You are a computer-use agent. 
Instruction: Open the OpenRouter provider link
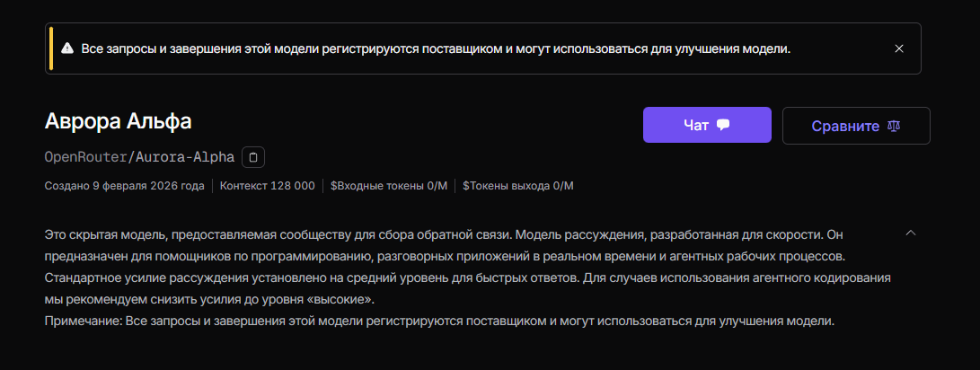[x=85, y=157]
